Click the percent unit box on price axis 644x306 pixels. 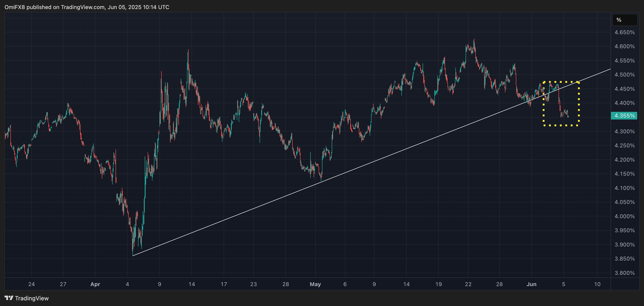pyautogui.click(x=625, y=20)
